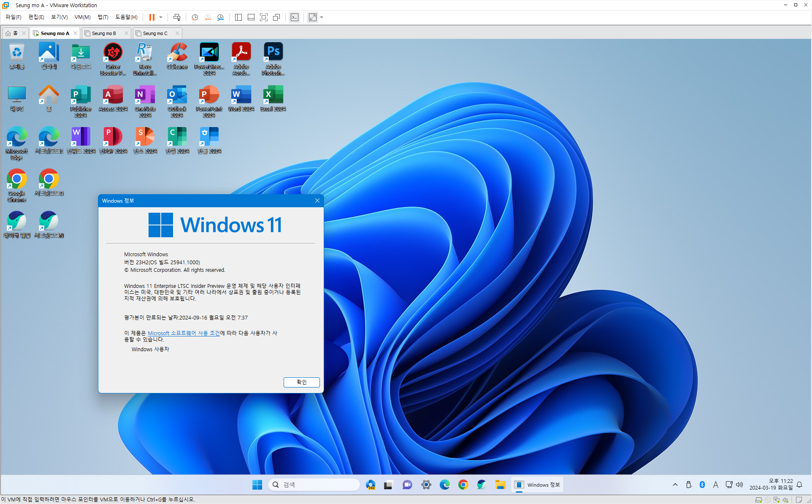Pause the virtual machine with the orange pause icon

pyautogui.click(x=152, y=17)
